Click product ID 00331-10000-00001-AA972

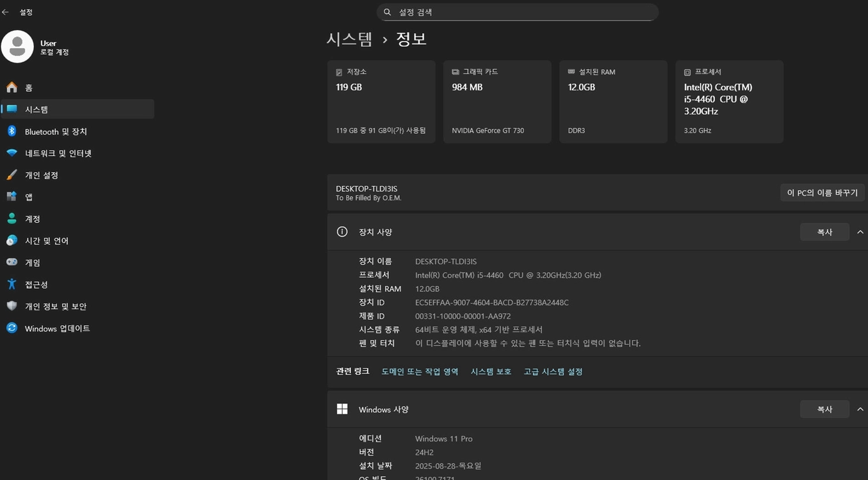[x=463, y=316]
